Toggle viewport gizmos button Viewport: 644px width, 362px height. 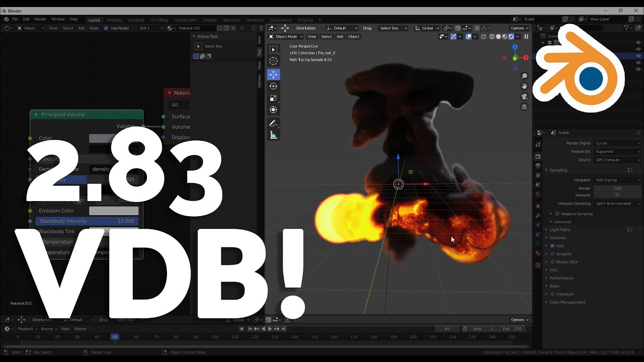click(453, 36)
